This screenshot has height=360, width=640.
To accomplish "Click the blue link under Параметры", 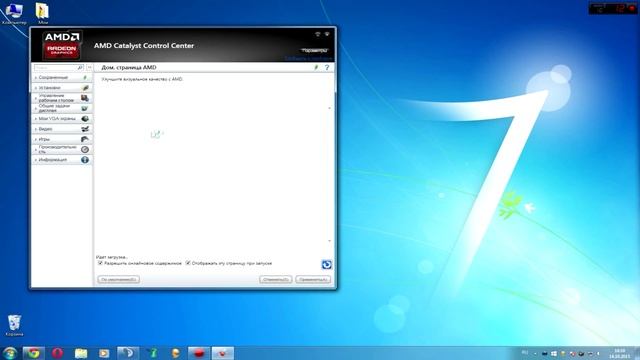I will pyautogui.click(x=308, y=58).
